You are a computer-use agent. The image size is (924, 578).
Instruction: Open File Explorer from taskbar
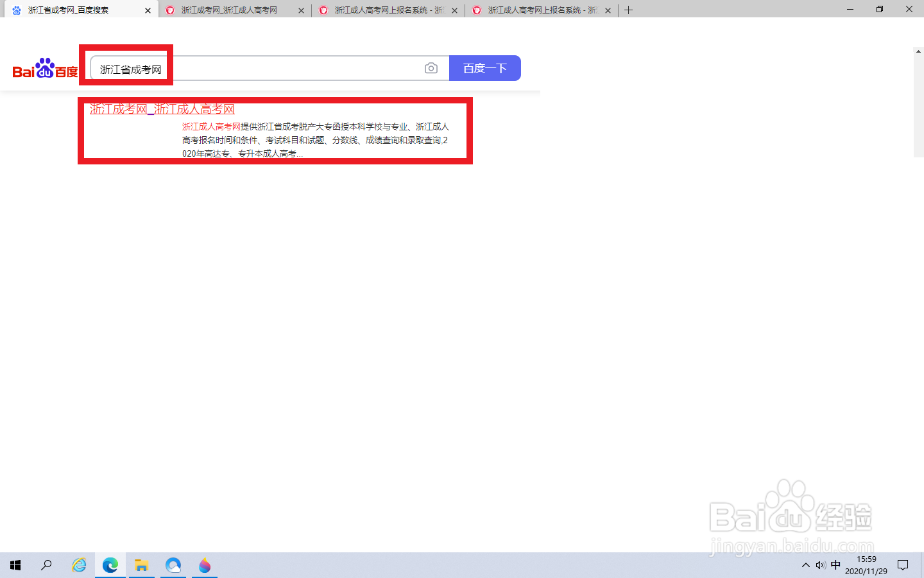coord(142,565)
